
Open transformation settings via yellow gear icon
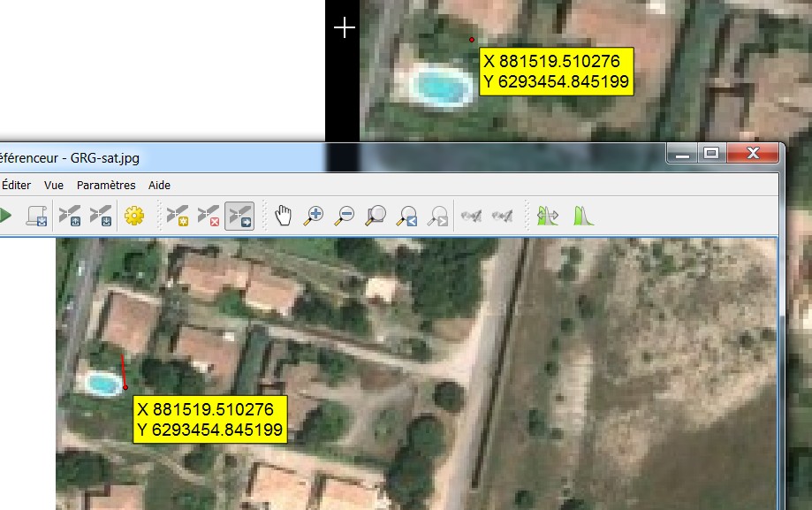(x=134, y=216)
